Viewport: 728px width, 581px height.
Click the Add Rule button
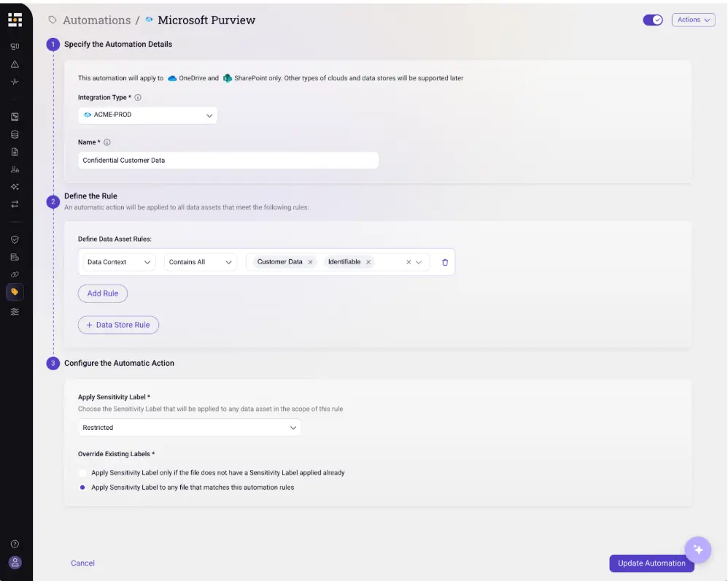[103, 293]
